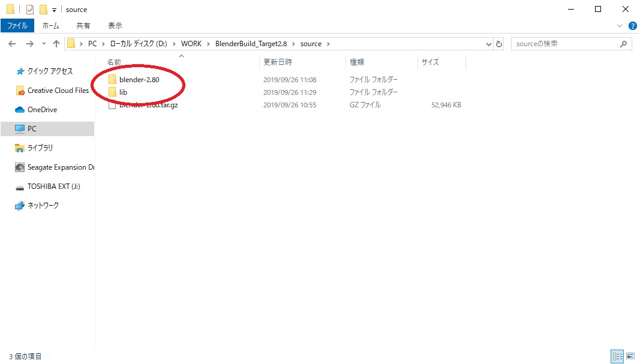Click blender-2.80 folder icon
Screen dimensions: 640x364
[x=112, y=79]
